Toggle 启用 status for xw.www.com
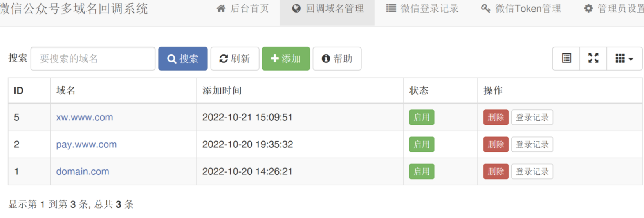 [x=422, y=117]
